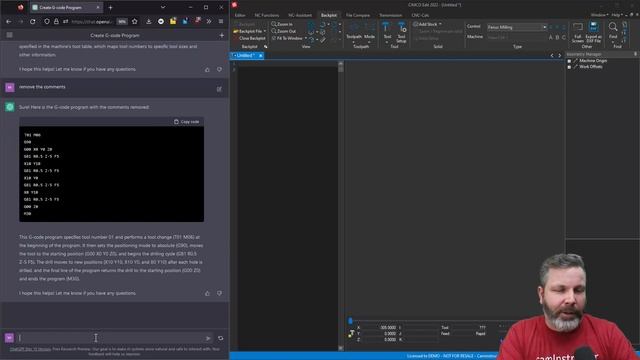Bookmark this page with the star
This screenshot has width=640, height=360.
(135, 21)
